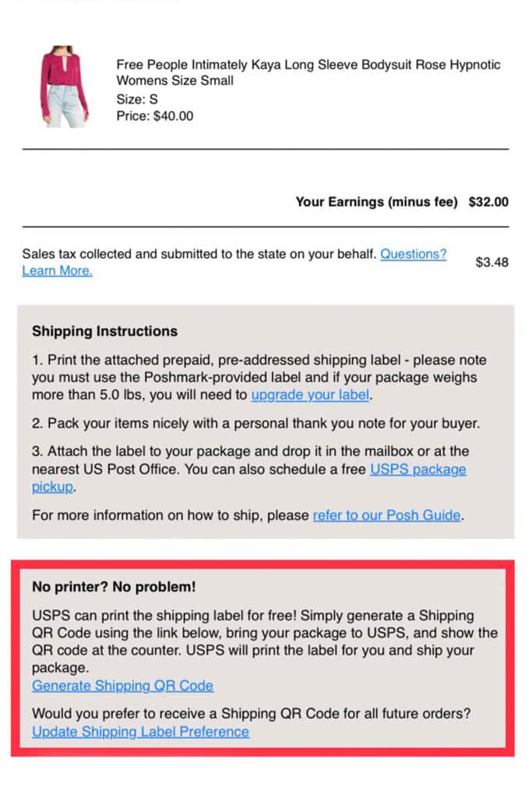
Task: Click the Would you prefer QR Code question
Action: tap(252, 713)
